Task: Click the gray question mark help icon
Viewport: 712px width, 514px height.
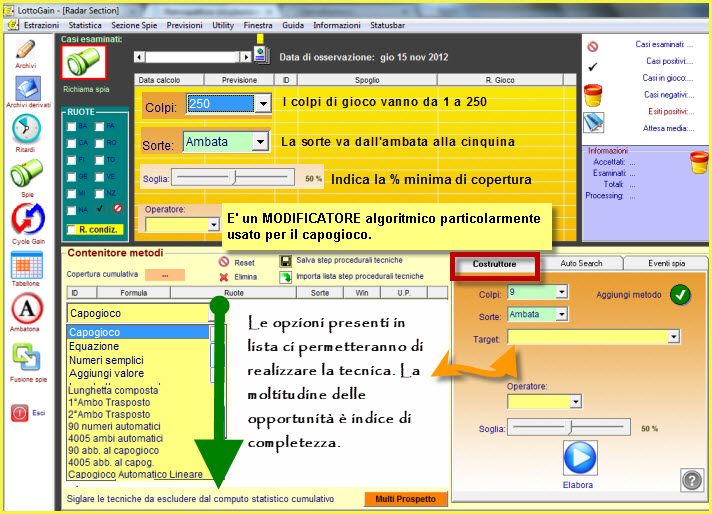Action: 692,480
